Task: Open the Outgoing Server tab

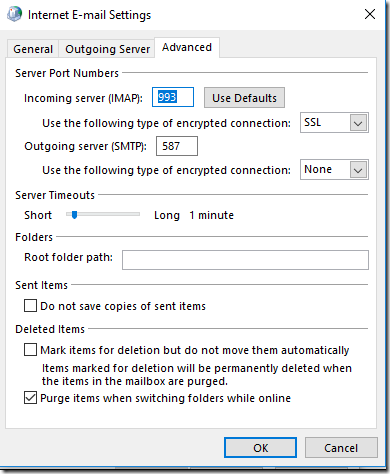Action: (x=107, y=49)
